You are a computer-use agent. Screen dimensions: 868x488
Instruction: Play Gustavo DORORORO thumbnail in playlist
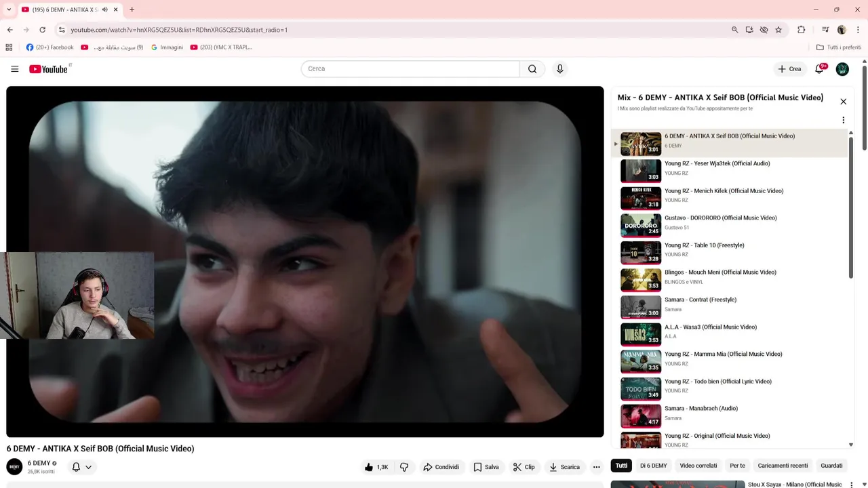(641, 225)
